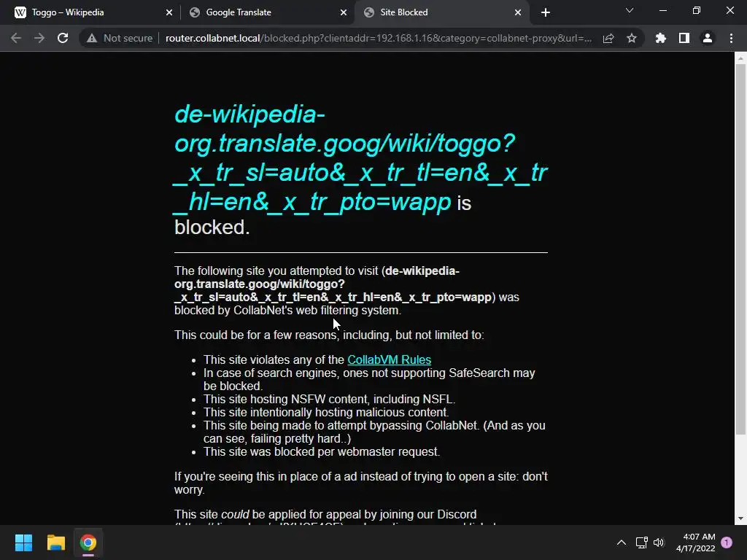The image size is (747, 560).
Task: Open the Not secure site warning
Action: (x=120, y=38)
